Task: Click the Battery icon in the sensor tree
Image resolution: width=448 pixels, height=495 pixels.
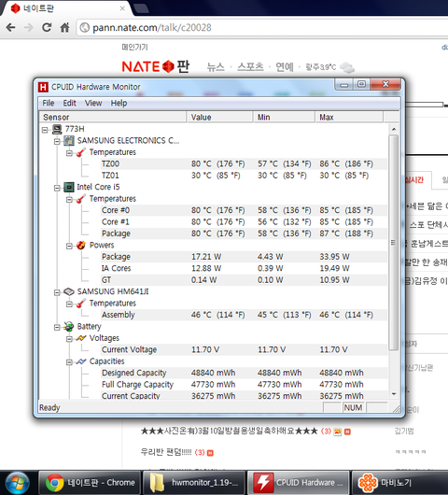Action: tap(69, 327)
